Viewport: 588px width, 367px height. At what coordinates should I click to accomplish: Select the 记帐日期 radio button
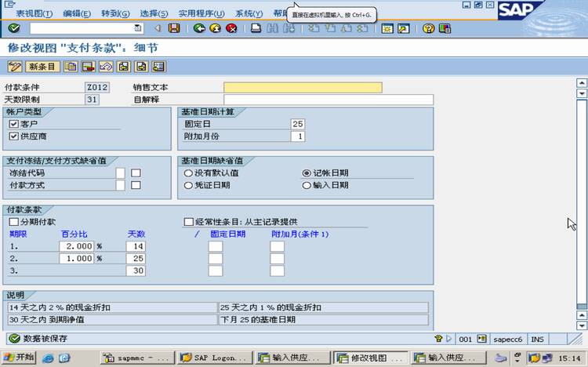307,173
